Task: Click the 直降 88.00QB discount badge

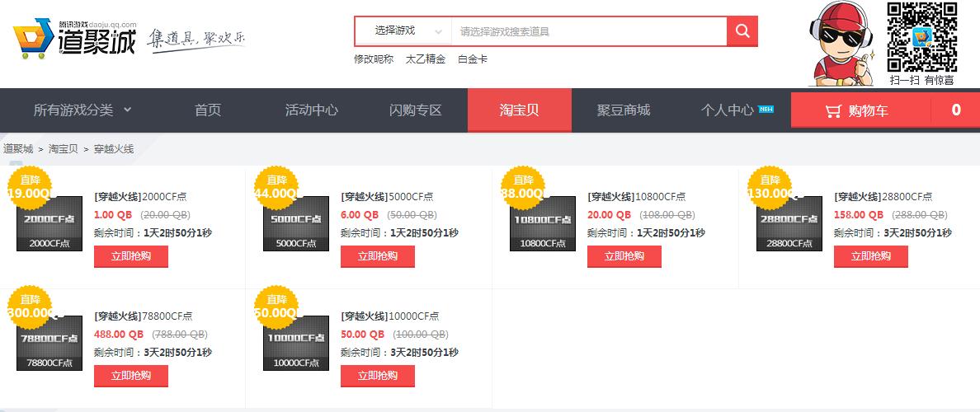Action: point(523,188)
